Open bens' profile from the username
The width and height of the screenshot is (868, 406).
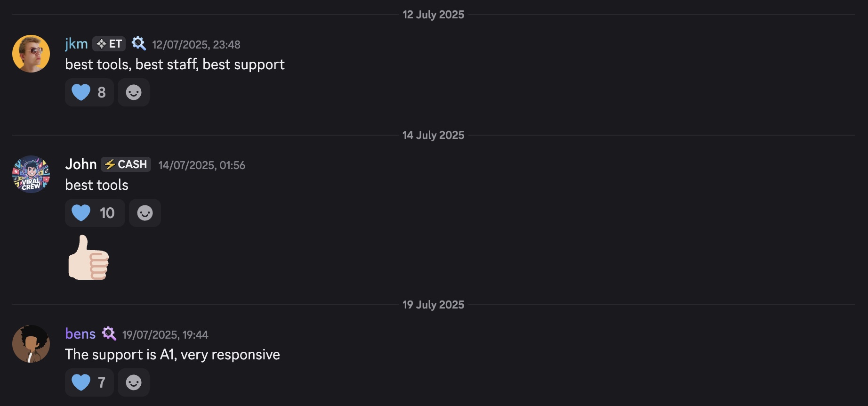pyautogui.click(x=80, y=334)
